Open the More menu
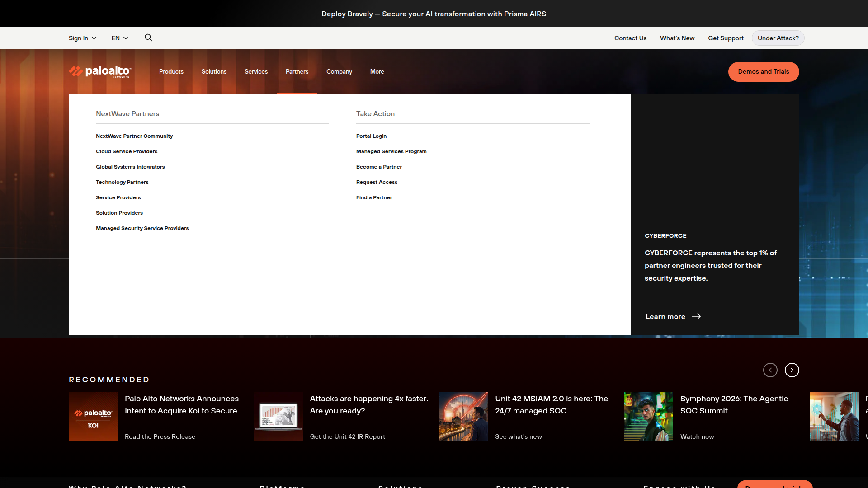This screenshot has width=868, height=488. (x=377, y=71)
